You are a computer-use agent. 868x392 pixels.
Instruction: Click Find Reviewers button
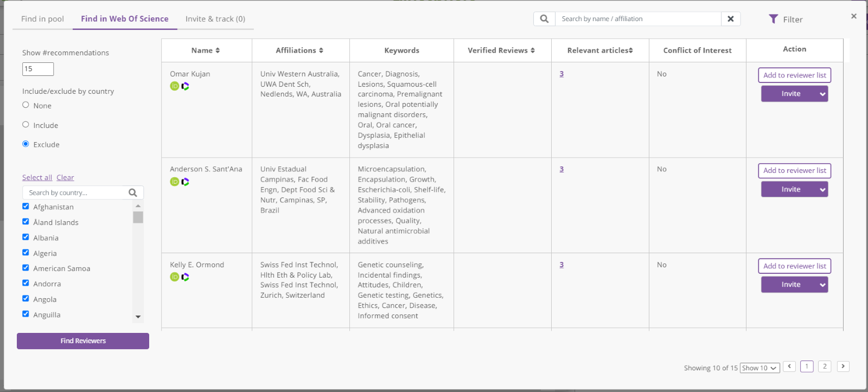tap(83, 341)
